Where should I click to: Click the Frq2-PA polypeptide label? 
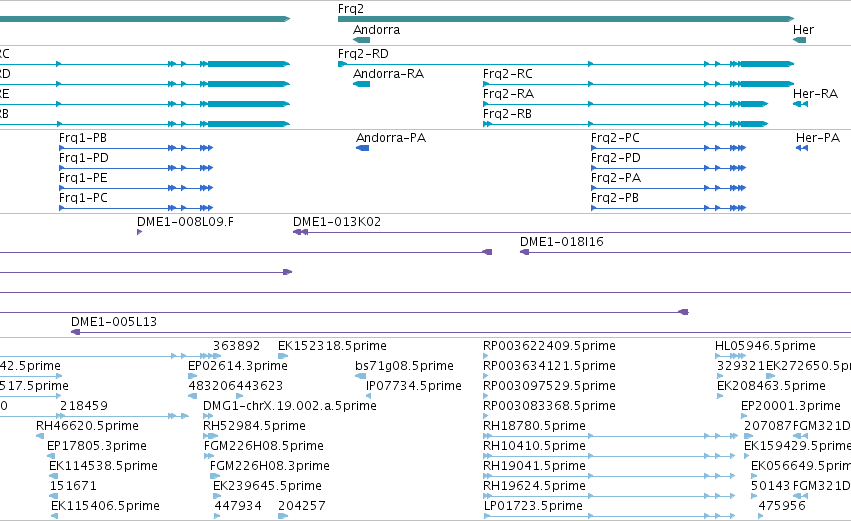click(x=615, y=178)
